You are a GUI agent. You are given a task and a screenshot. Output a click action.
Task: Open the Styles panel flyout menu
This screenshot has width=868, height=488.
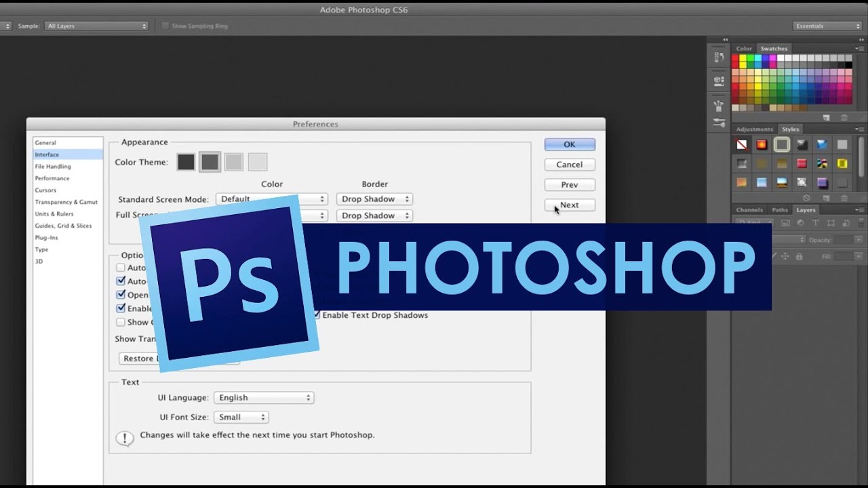point(861,129)
